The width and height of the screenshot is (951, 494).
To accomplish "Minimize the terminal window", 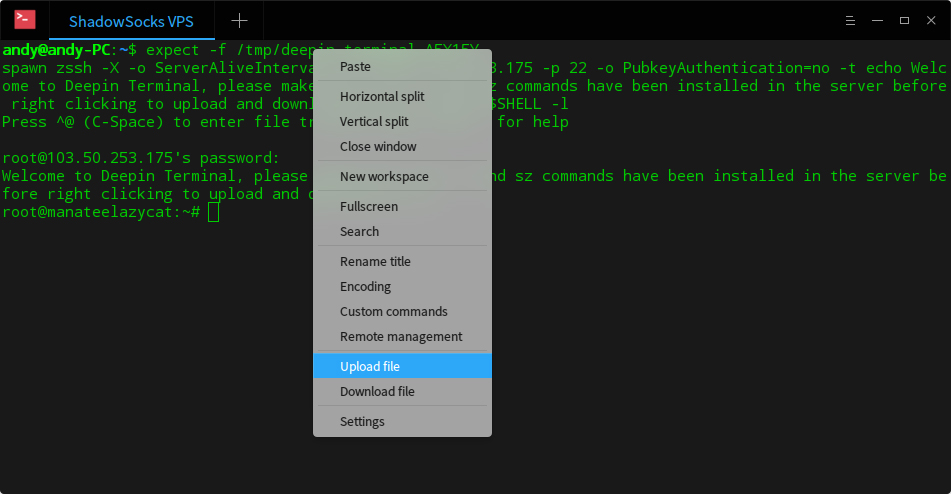I will (x=877, y=21).
